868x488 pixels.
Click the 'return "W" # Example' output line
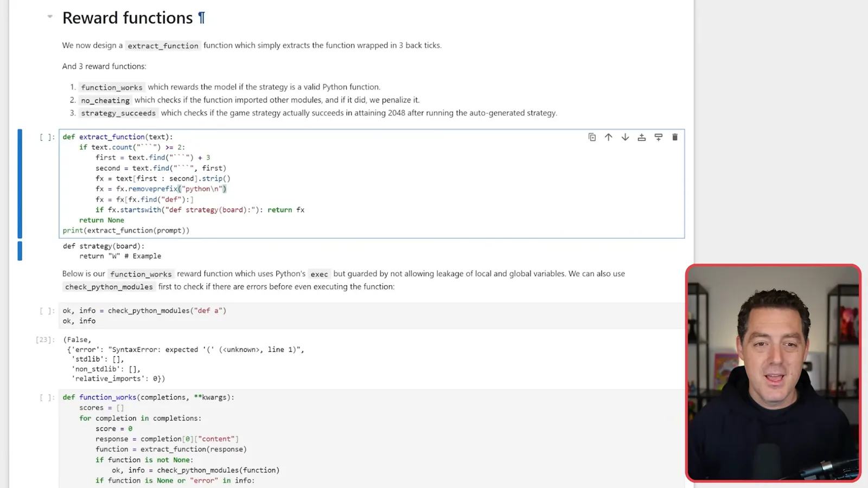point(120,256)
